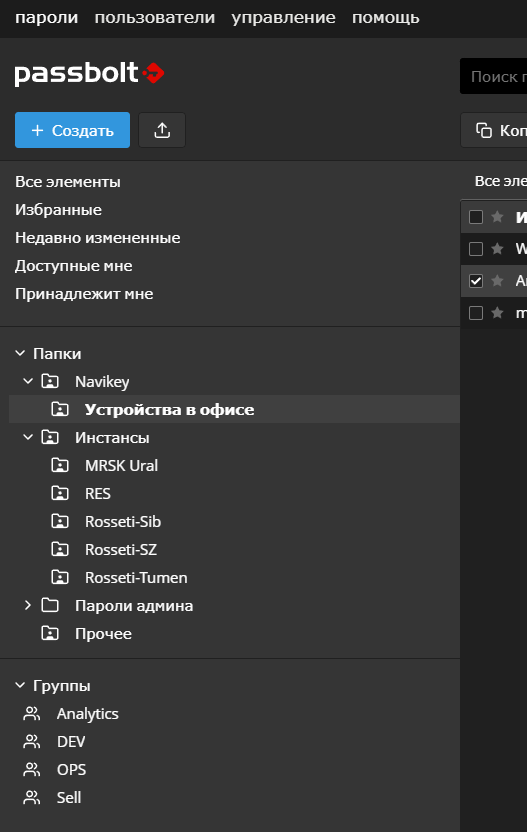Select the Прочее folder label

pyautogui.click(x=103, y=634)
